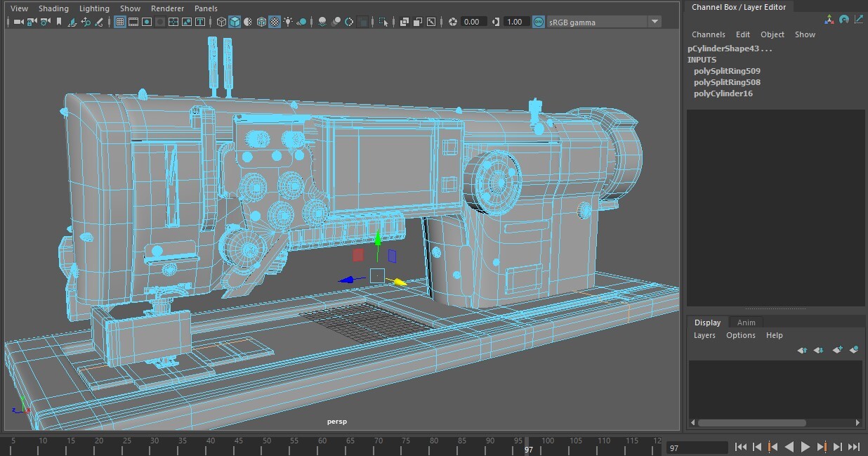
Task: Expand the polySplitRing509 input node
Action: point(727,70)
